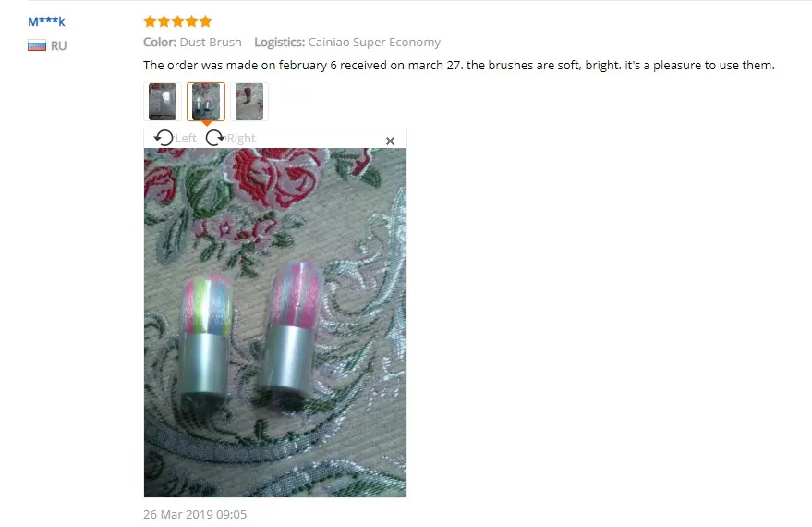Click the "Logistics:" label
812x527 pixels.
click(x=279, y=43)
